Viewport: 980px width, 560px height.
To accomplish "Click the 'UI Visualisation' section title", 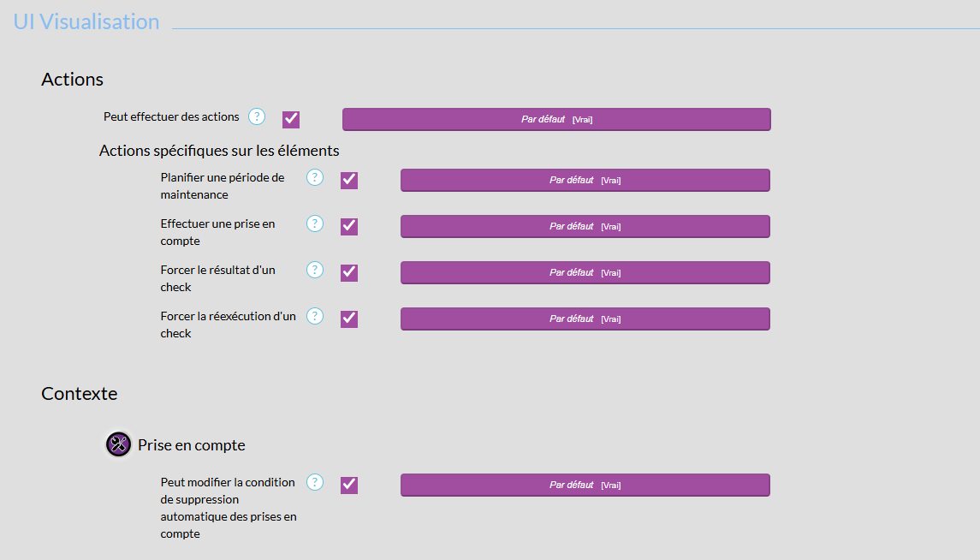I will pos(86,22).
